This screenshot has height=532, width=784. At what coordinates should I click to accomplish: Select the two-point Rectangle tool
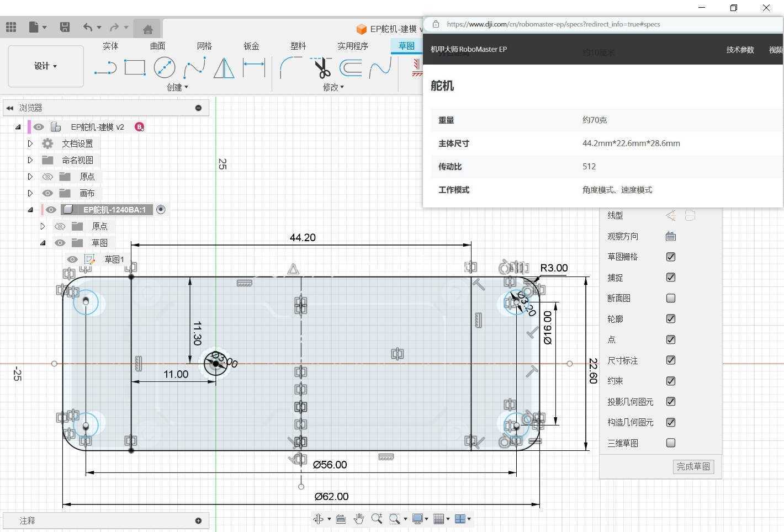135,68
